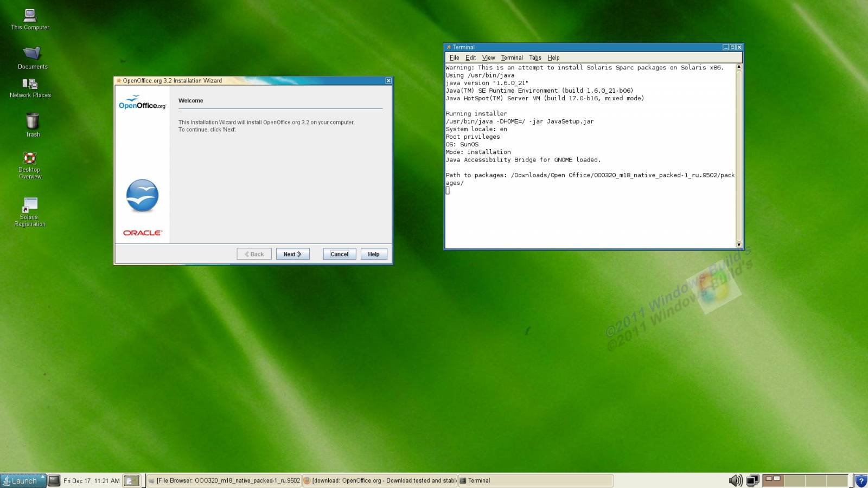Click the blue seagull orb icon in the wizard

click(x=142, y=195)
